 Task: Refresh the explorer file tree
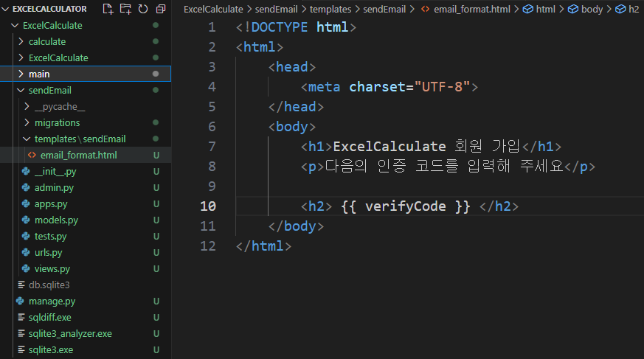pos(143,9)
